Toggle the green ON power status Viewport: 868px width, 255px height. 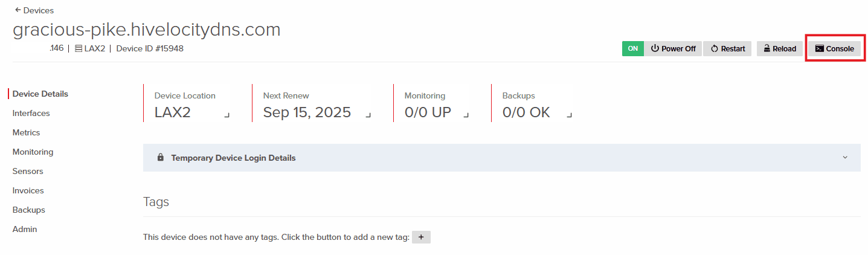[x=632, y=49]
